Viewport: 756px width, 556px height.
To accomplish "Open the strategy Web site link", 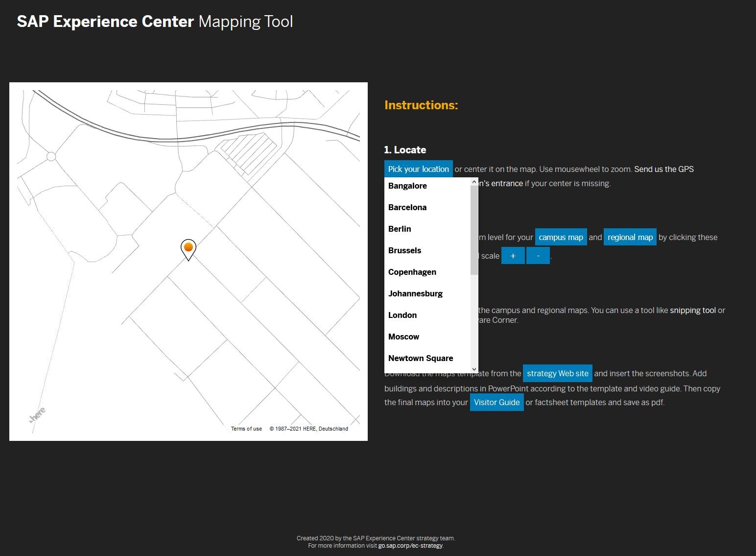I will [558, 373].
